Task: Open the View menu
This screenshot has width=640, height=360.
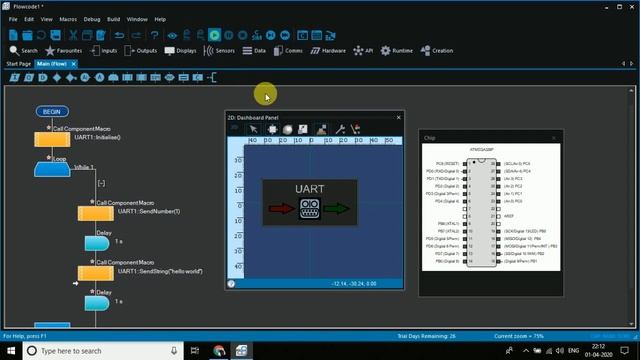Action: tap(47, 19)
